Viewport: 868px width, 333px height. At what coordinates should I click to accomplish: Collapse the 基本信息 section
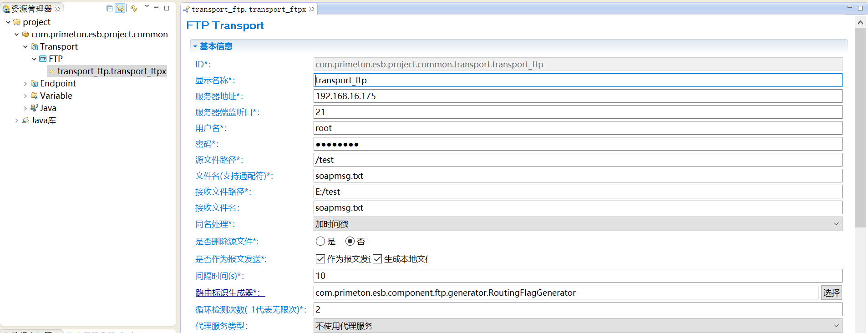[195, 46]
